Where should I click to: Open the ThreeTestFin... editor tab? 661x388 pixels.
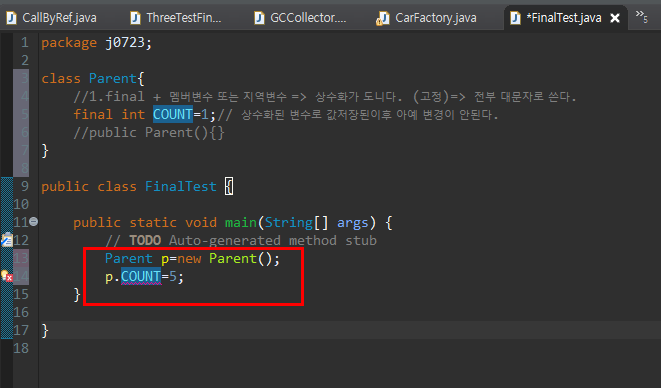click(176, 18)
